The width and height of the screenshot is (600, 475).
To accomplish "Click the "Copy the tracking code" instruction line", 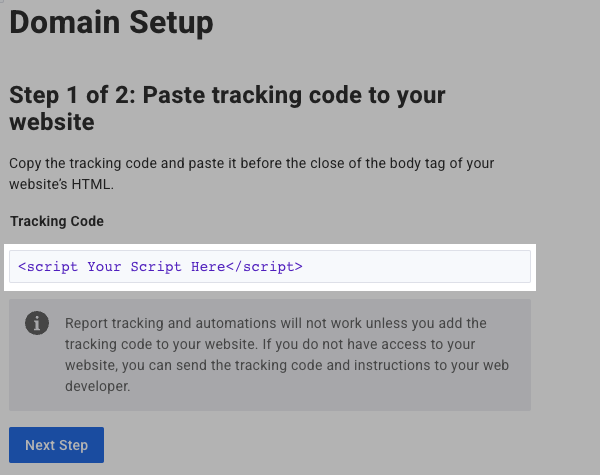I will point(251,163).
